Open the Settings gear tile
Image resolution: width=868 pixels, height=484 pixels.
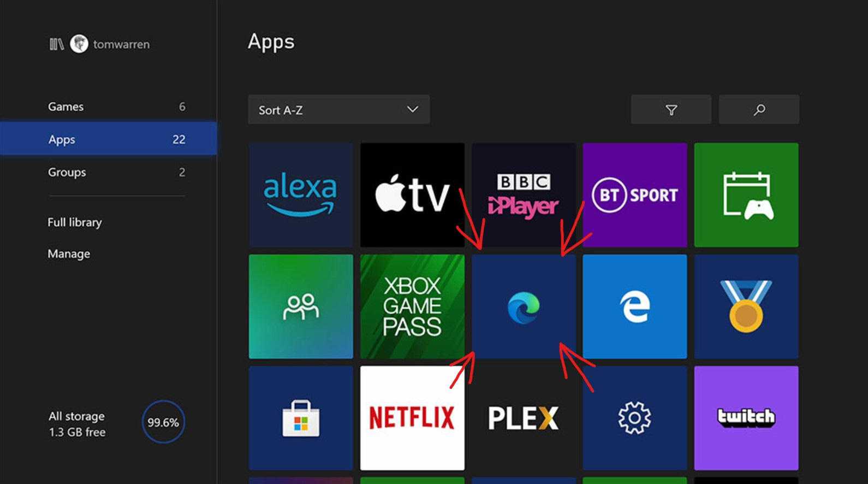[635, 418]
